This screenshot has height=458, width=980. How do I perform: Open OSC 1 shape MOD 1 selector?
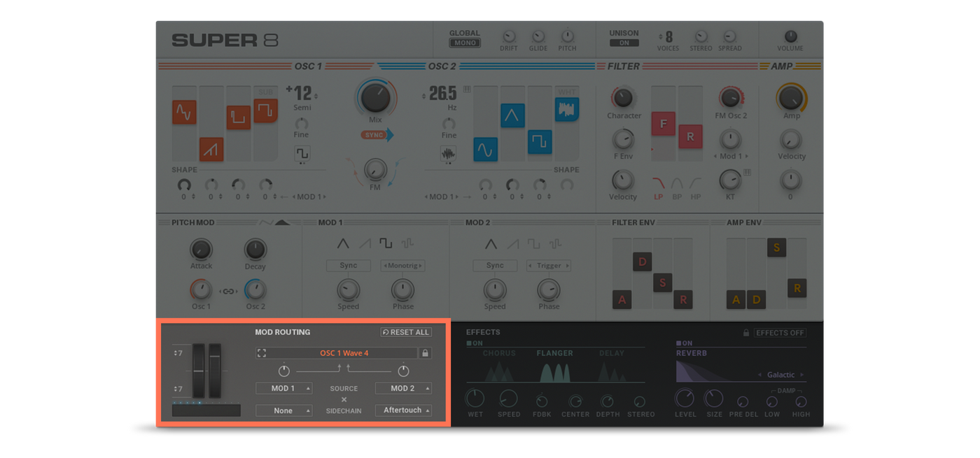[309, 197]
